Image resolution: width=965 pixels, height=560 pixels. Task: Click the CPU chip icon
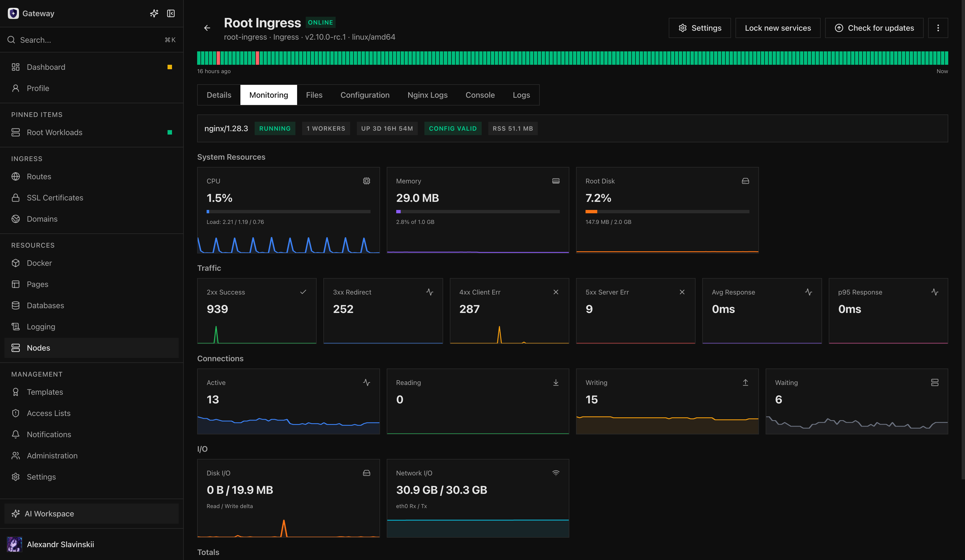(x=366, y=181)
